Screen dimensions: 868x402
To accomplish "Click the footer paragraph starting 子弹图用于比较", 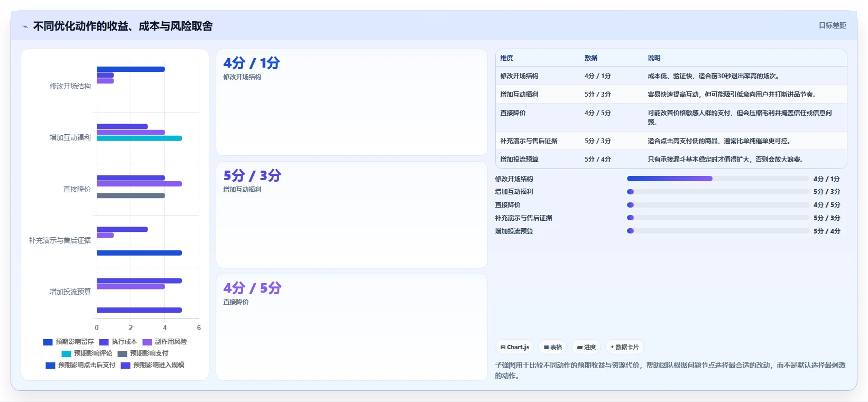I will click(x=670, y=370).
